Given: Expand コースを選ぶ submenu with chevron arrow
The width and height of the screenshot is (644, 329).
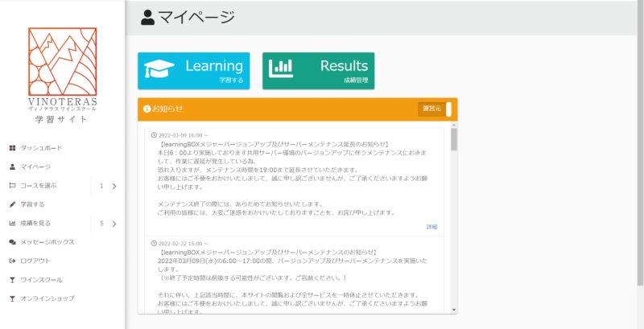Looking at the screenshot, I should [x=114, y=187].
